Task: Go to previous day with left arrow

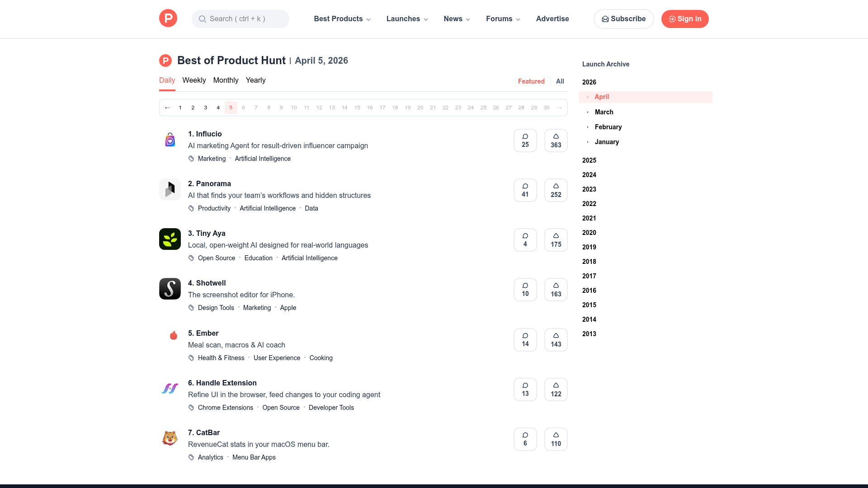Action: click(x=168, y=108)
